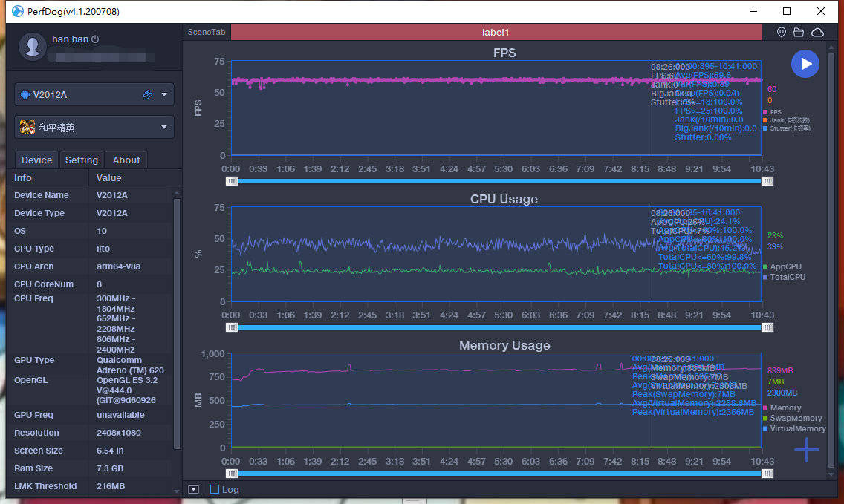844x504 pixels.
Task: Toggle the AppCPU legend series
Action: click(782, 266)
